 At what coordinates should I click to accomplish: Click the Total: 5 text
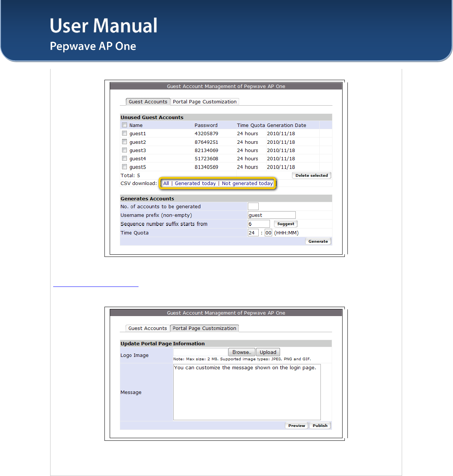tap(130, 175)
